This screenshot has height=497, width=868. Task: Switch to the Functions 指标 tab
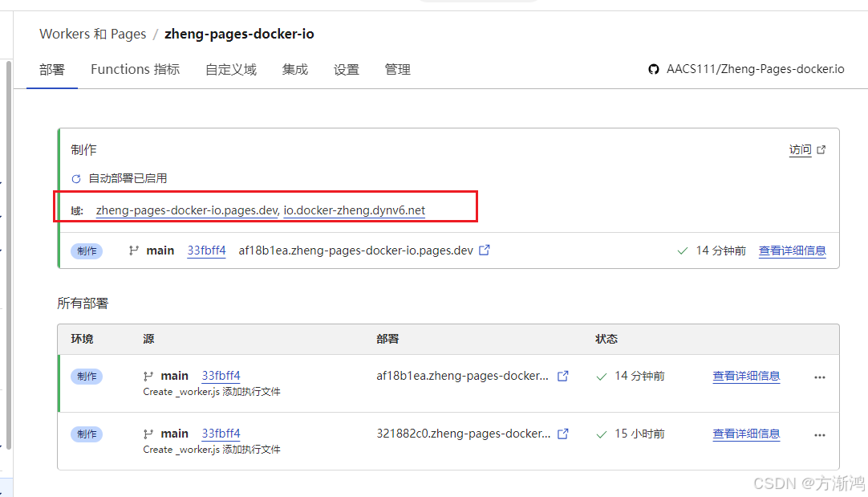point(135,69)
